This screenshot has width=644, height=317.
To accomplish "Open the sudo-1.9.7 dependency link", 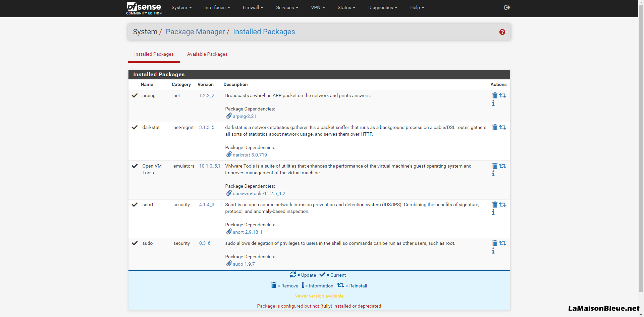I will [244, 264].
